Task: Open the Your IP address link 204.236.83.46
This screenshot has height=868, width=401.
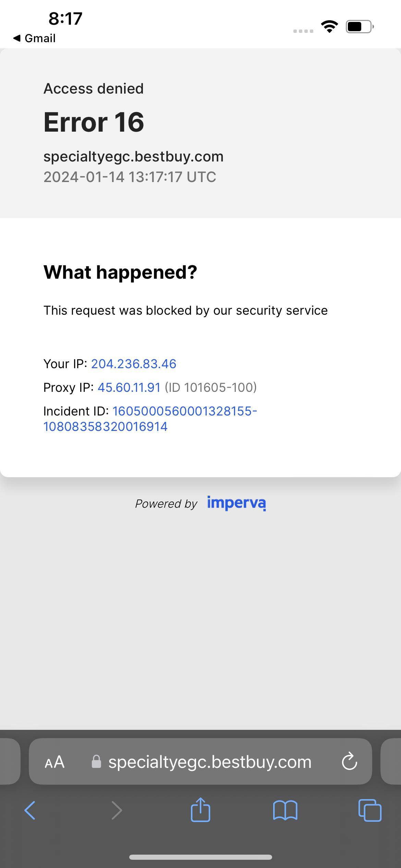Action: coord(133,364)
